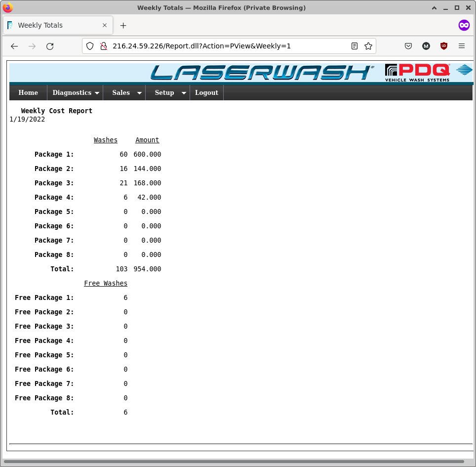
Task: Shade the window with the title bar up-arrow
Action: (x=434, y=8)
